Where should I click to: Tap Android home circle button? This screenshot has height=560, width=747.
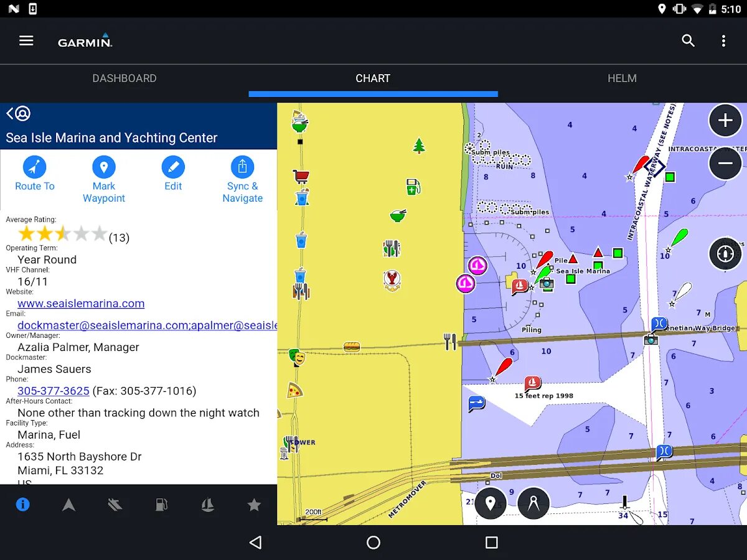[x=374, y=543]
